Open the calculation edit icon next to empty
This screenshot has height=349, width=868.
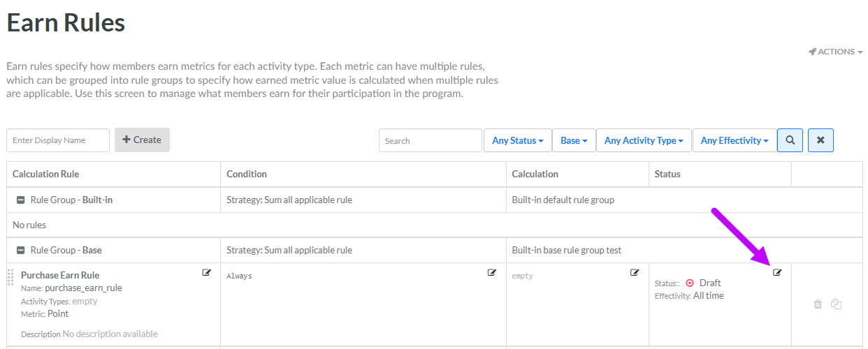click(635, 273)
